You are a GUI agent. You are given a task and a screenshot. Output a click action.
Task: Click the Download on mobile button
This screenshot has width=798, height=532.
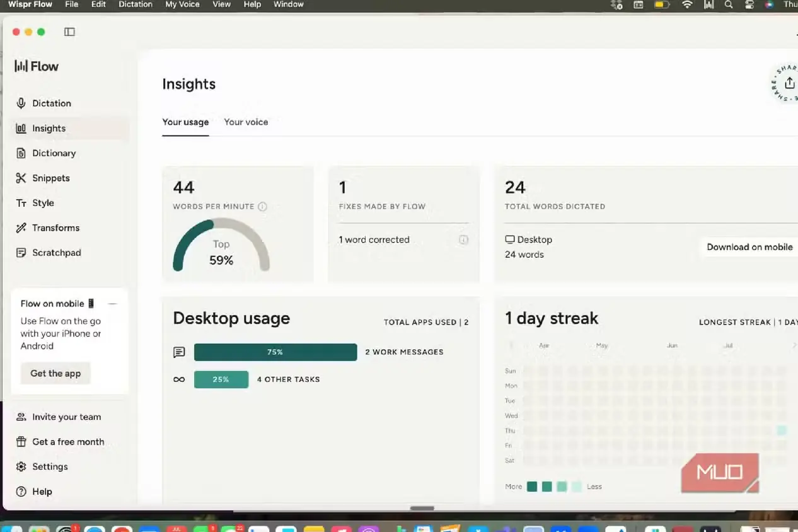[x=749, y=247]
